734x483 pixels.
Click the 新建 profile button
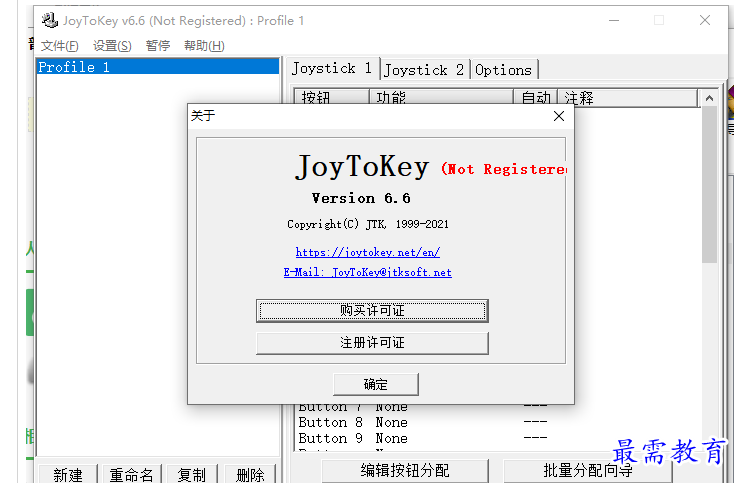point(68,474)
